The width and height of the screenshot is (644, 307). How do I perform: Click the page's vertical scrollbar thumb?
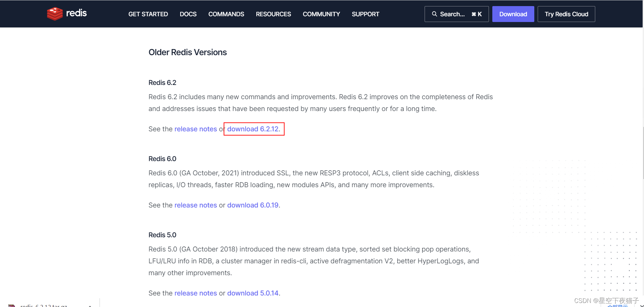click(643, 153)
